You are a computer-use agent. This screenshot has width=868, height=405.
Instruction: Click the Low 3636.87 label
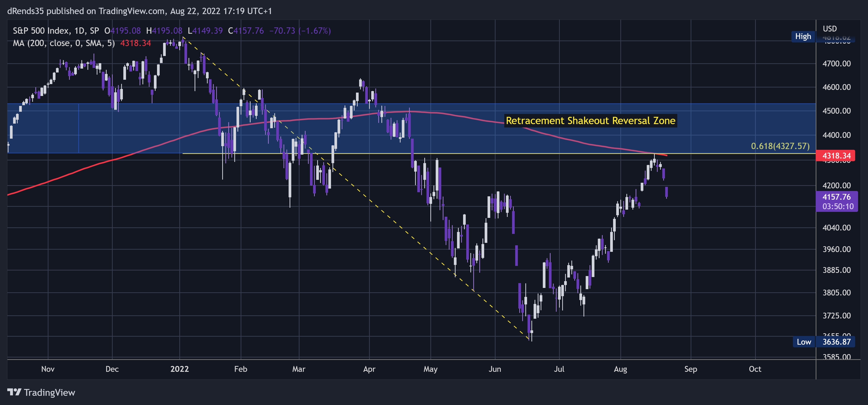(x=824, y=342)
